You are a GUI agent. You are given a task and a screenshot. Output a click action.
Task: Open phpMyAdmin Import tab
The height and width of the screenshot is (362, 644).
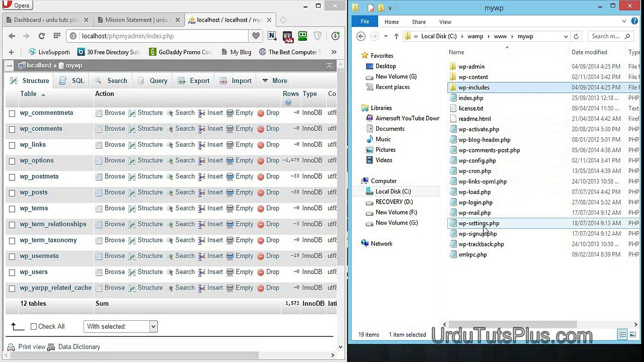point(235,80)
